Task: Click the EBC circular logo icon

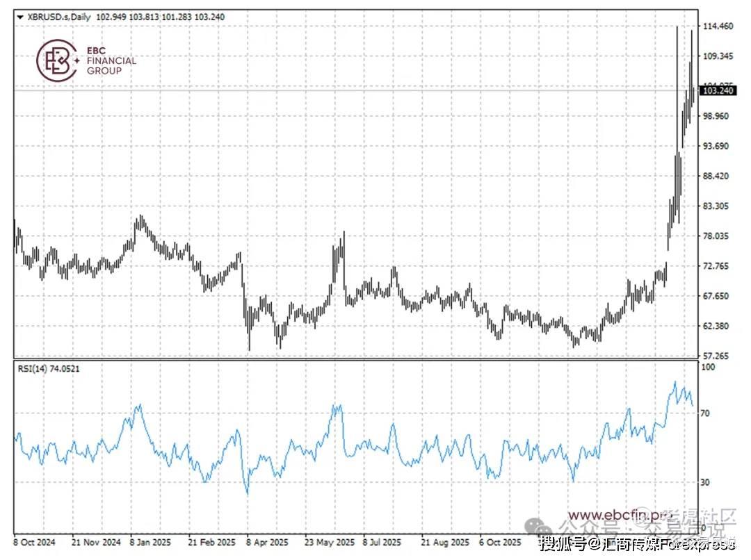Action: click(57, 60)
